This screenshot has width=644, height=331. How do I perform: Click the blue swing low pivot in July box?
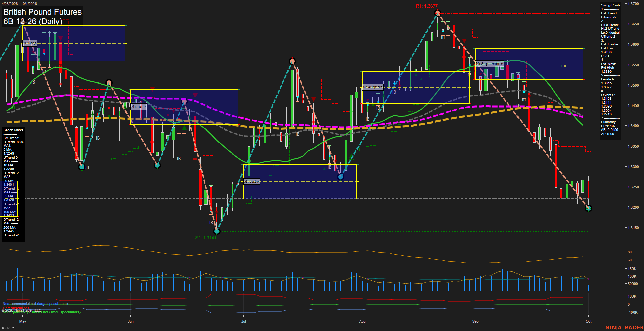click(x=341, y=176)
